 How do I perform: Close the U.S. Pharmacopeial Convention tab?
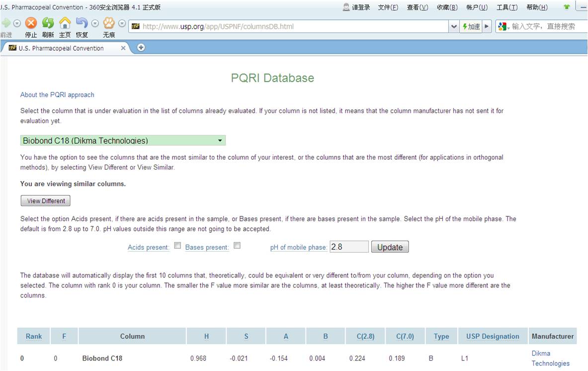[123, 48]
